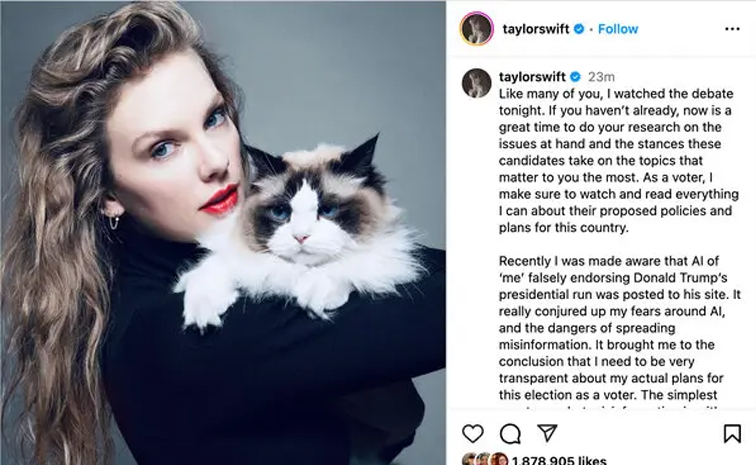756x465 pixels.
Task: Follow the taylorswift account
Action: [x=618, y=29]
